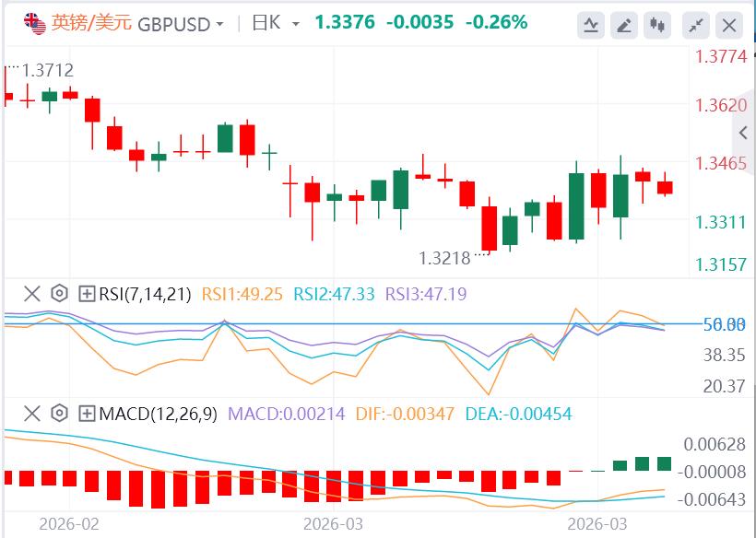Select the drawing pencil tool
This screenshot has width=756, height=538.
(624, 24)
